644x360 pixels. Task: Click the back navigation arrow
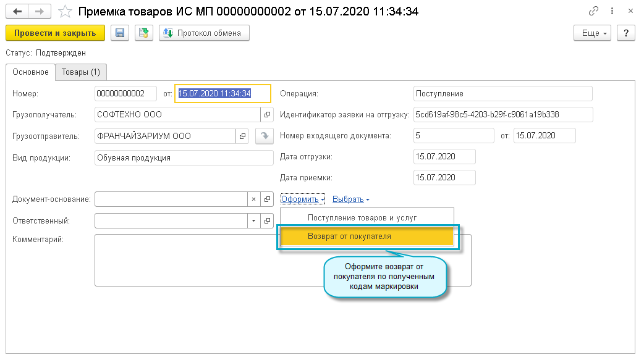pos(19,11)
